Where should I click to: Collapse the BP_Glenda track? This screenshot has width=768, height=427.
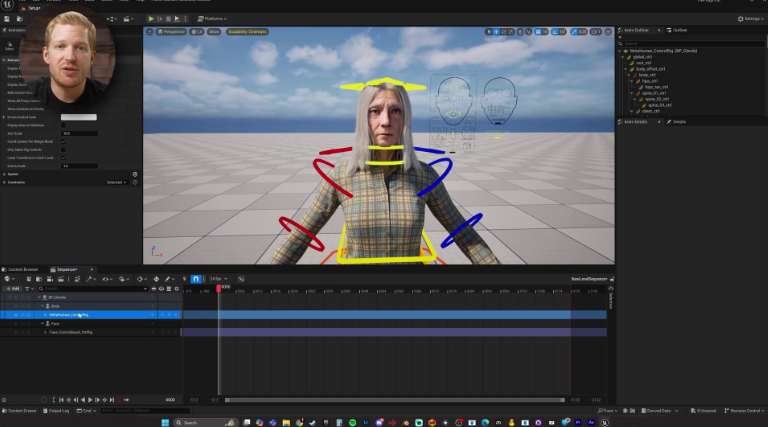click(39, 297)
